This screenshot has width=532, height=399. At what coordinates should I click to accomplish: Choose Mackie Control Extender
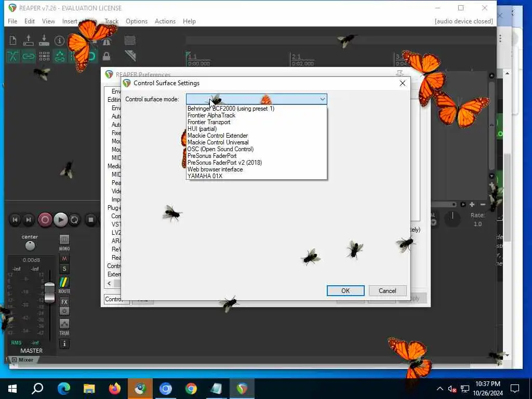[257, 136]
